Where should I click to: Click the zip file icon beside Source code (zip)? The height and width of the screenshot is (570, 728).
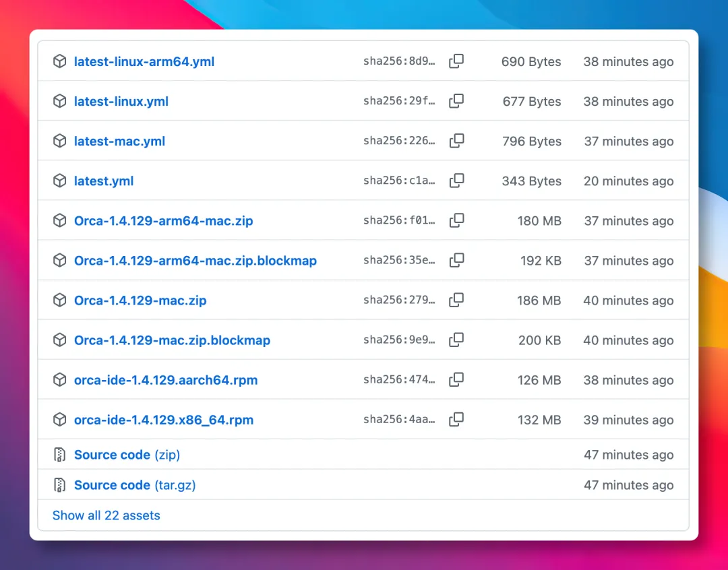pyautogui.click(x=59, y=455)
